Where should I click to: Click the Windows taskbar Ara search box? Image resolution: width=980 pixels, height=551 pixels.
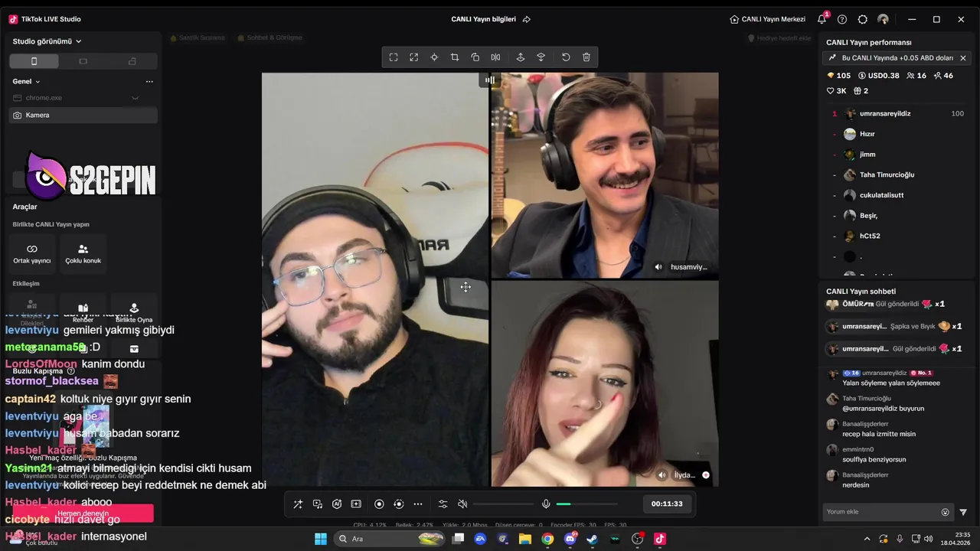(x=390, y=539)
